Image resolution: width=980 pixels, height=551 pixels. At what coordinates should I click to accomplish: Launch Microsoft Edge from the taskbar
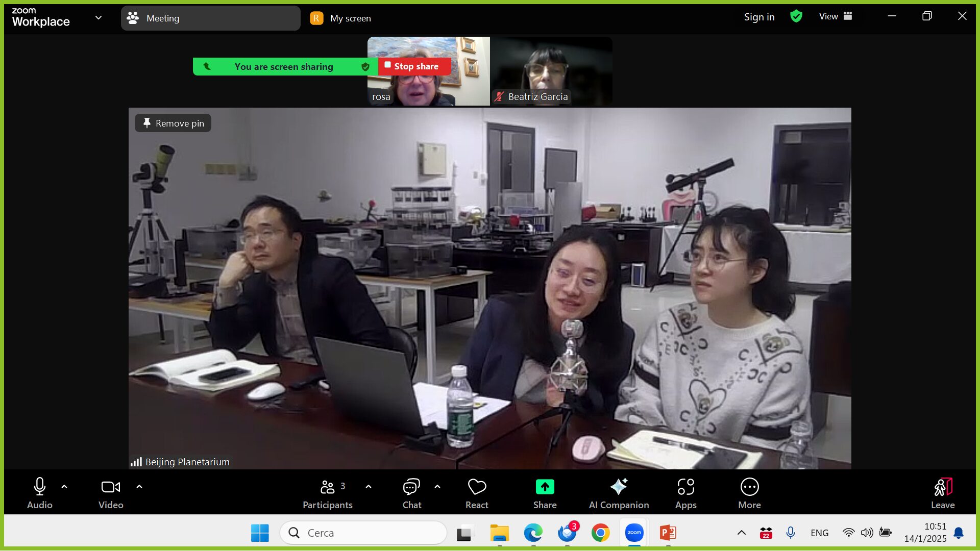pyautogui.click(x=533, y=533)
